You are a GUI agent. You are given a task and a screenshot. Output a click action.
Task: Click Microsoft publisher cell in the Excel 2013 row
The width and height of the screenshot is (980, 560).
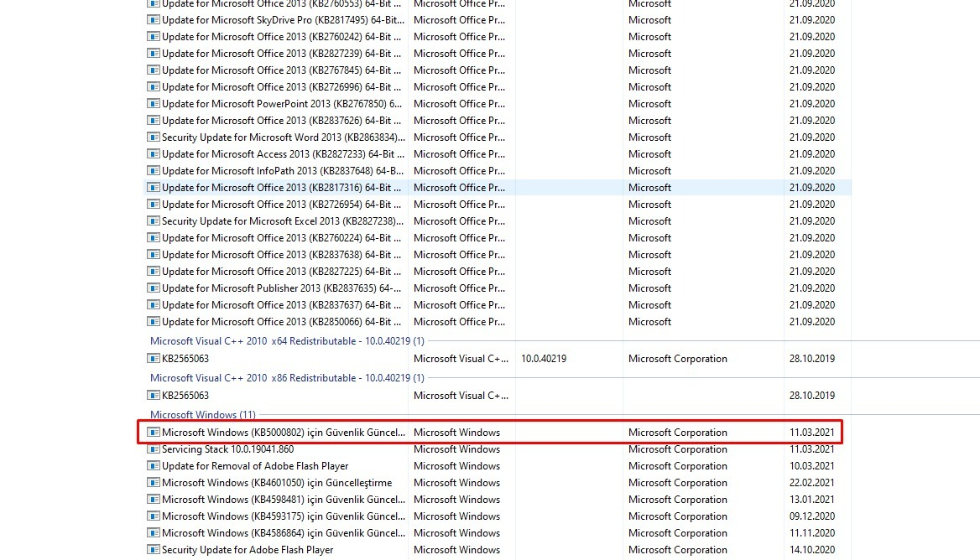coord(650,221)
